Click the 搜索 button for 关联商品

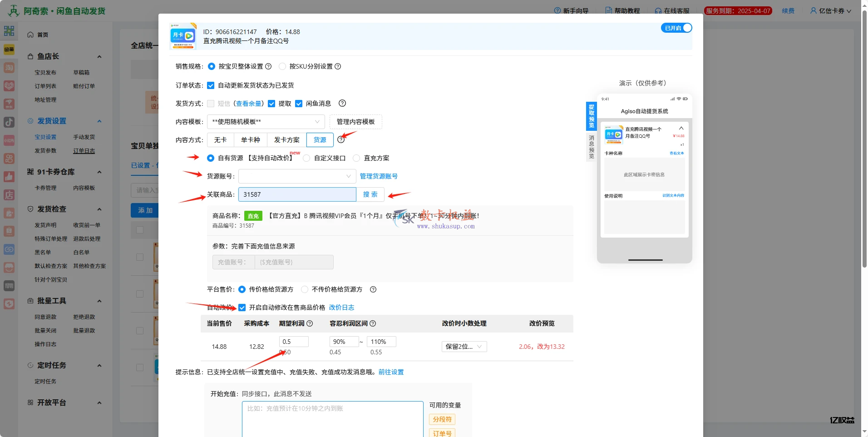(370, 194)
